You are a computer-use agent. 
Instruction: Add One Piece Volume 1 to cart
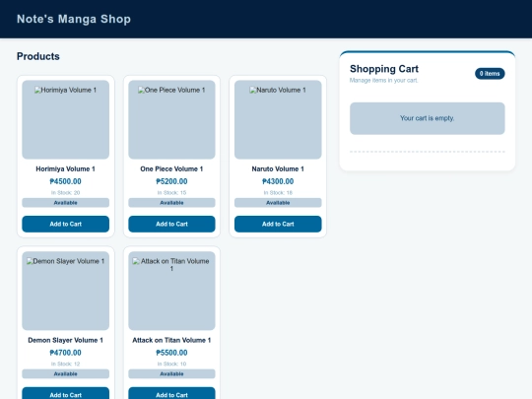click(x=171, y=224)
